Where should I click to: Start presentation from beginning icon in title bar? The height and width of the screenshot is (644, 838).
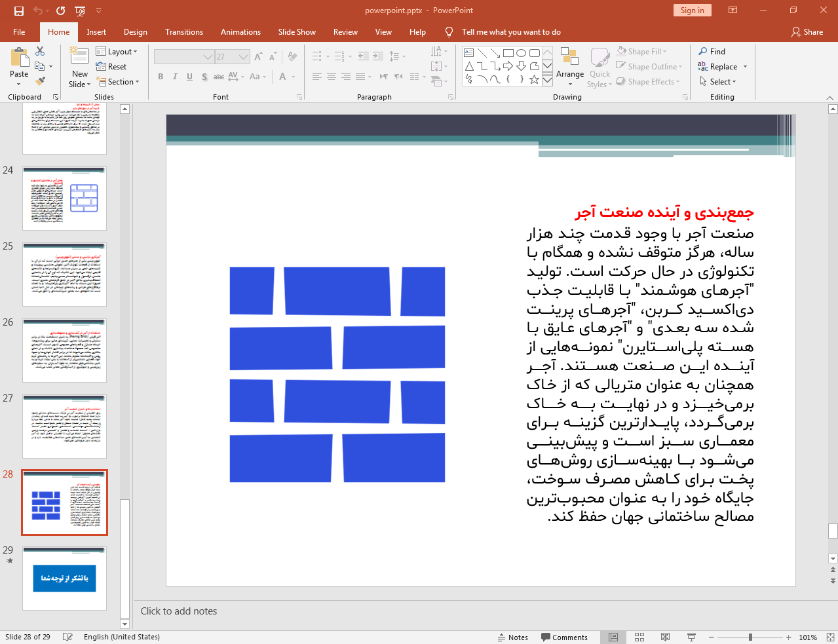click(80, 10)
